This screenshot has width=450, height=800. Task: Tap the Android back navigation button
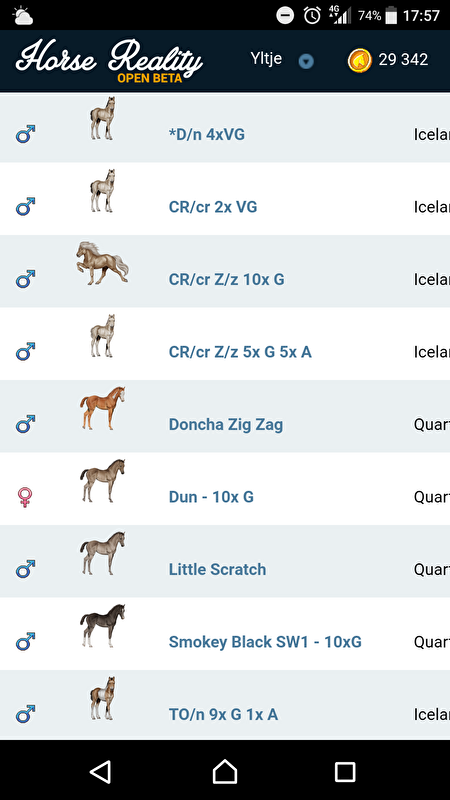coord(101,771)
